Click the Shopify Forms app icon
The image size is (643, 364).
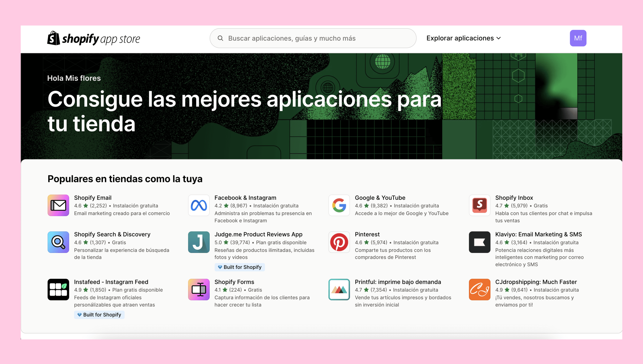[199, 290]
